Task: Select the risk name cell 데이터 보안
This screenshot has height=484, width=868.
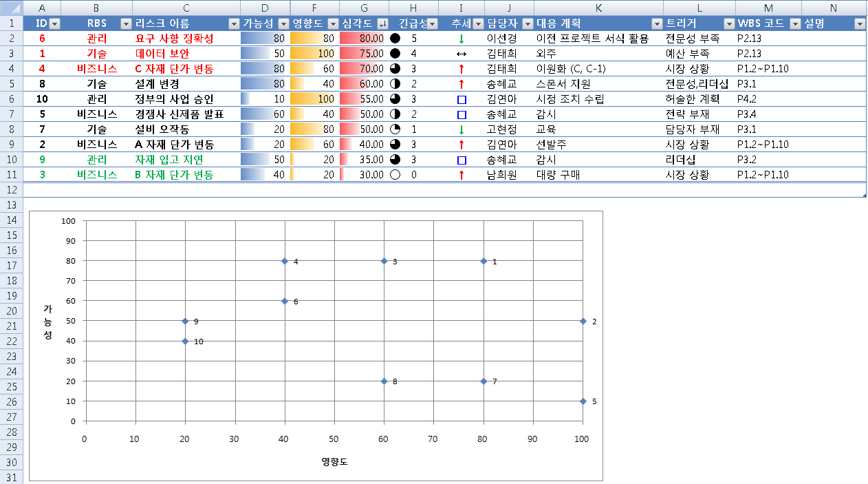Action: [186, 54]
